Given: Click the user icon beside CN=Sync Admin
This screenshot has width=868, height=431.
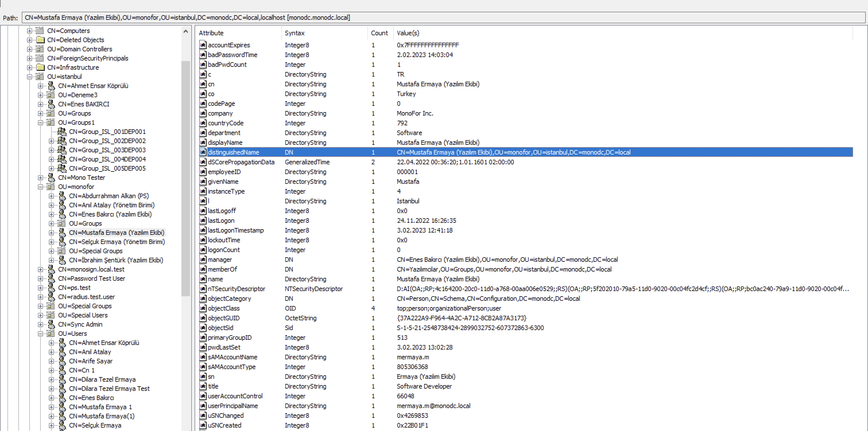Looking at the screenshot, I should point(51,324).
